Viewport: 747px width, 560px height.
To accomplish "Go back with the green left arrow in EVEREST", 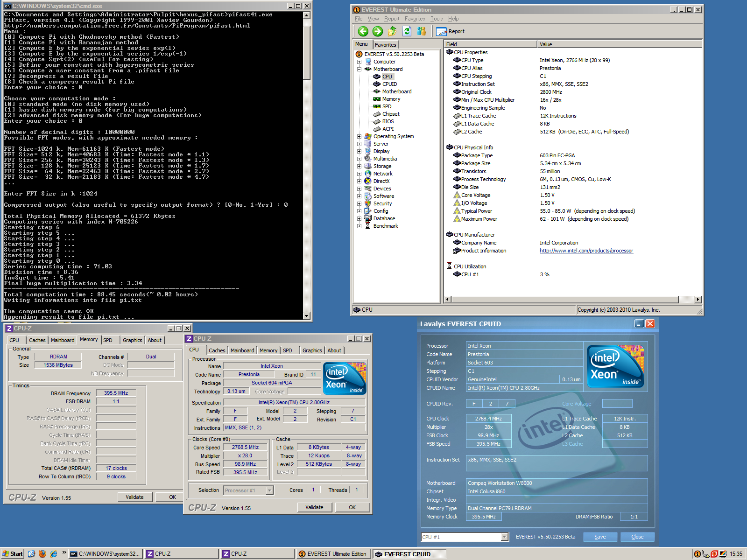I will [x=363, y=31].
